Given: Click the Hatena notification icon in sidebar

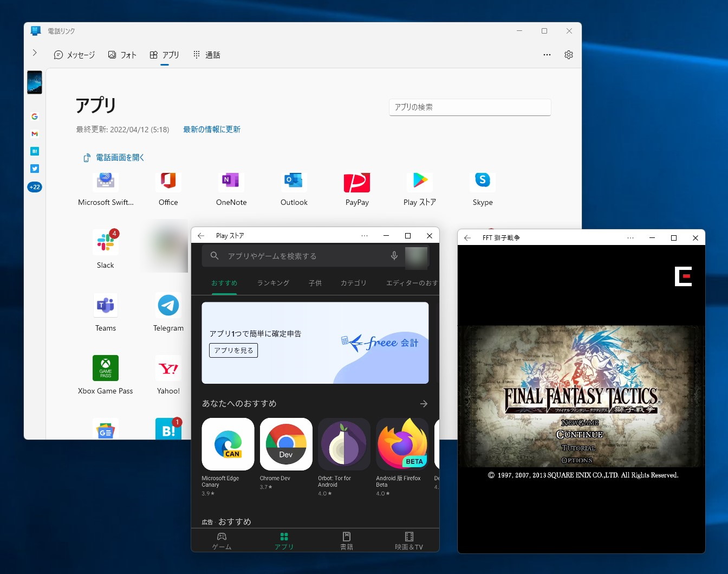Looking at the screenshot, I should (35, 151).
